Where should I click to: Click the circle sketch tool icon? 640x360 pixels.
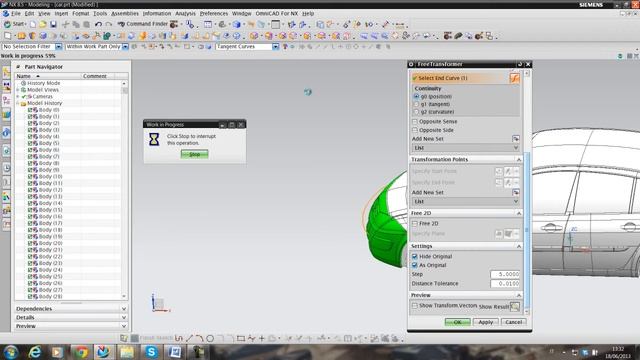coord(210,338)
